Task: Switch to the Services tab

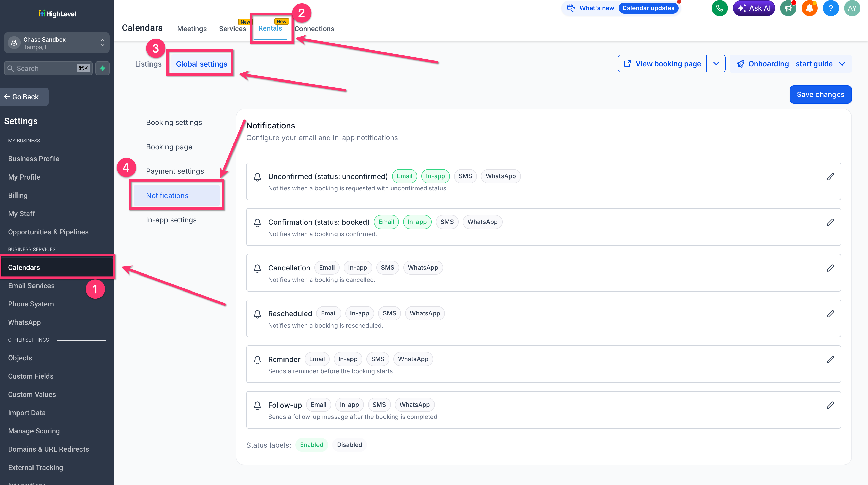Action: pyautogui.click(x=232, y=29)
